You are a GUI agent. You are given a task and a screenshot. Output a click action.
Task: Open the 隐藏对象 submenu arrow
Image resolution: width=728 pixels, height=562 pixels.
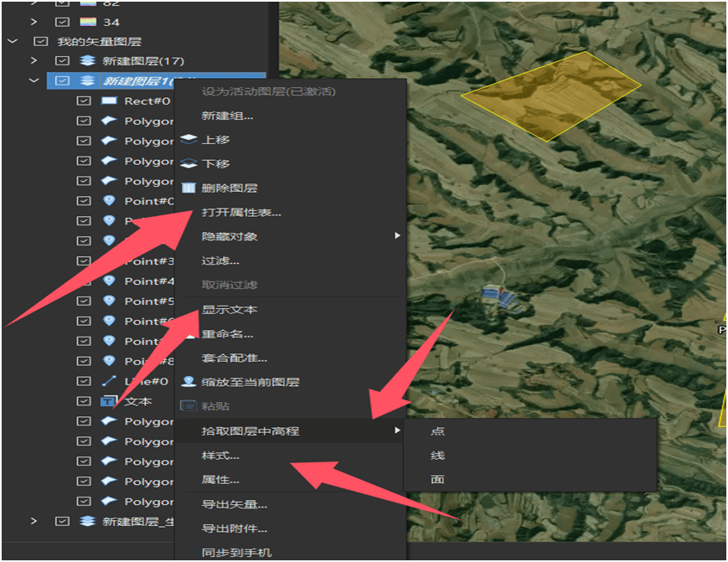coord(397,235)
